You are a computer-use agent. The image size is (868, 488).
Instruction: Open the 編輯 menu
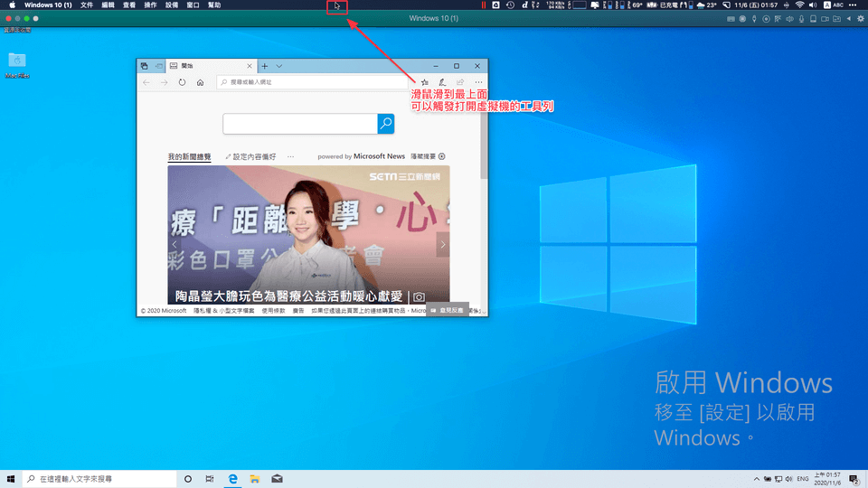coord(108,5)
